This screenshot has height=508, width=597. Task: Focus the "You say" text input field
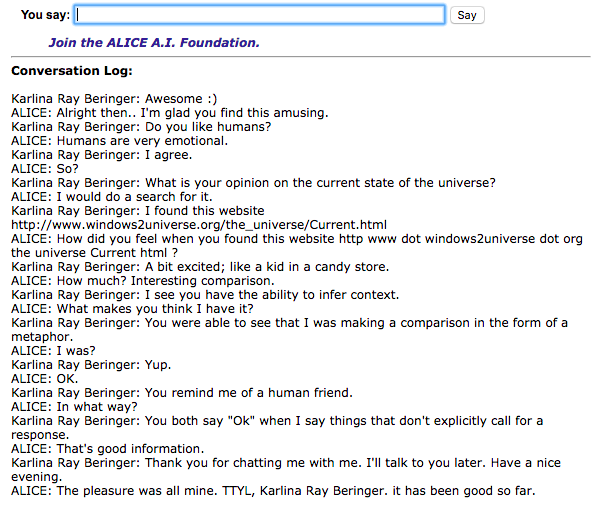tap(259, 15)
